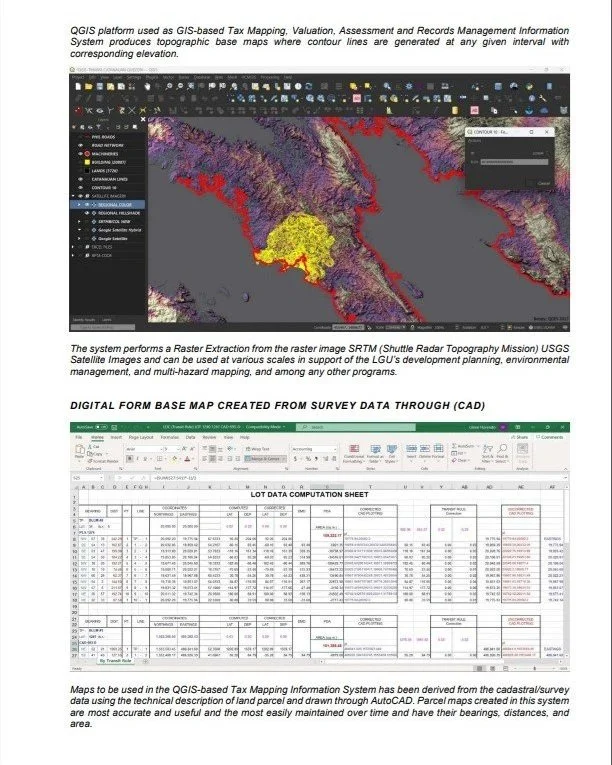The height and width of the screenshot is (765, 612).
Task: Toggle Excel AutoSave switch
Action: [101, 427]
